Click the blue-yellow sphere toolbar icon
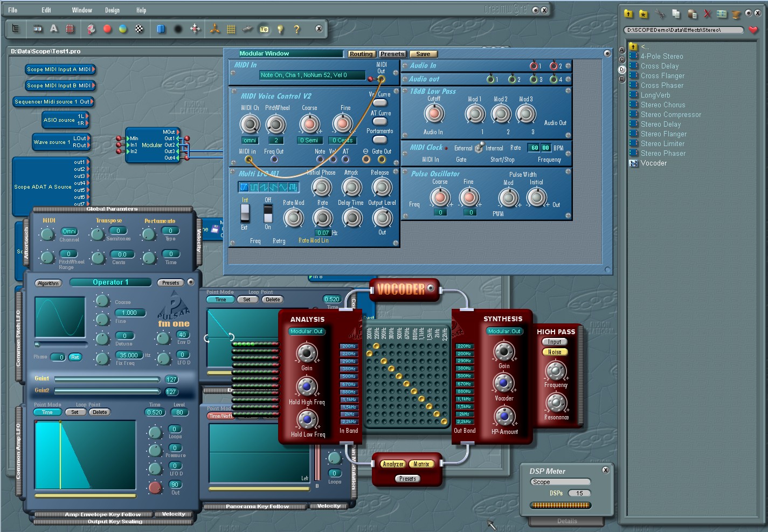 click(x=123, y=29)
